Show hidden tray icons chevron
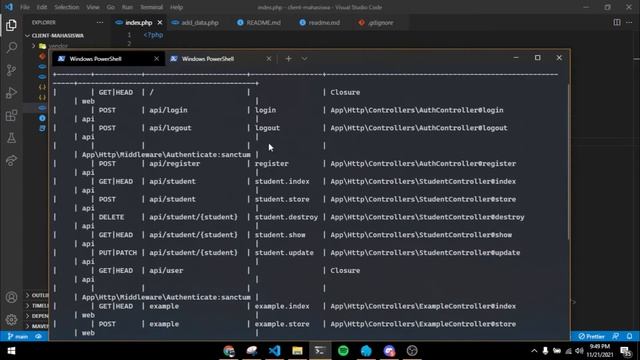The height and width of the screenshot is (360, 640). 534,351
